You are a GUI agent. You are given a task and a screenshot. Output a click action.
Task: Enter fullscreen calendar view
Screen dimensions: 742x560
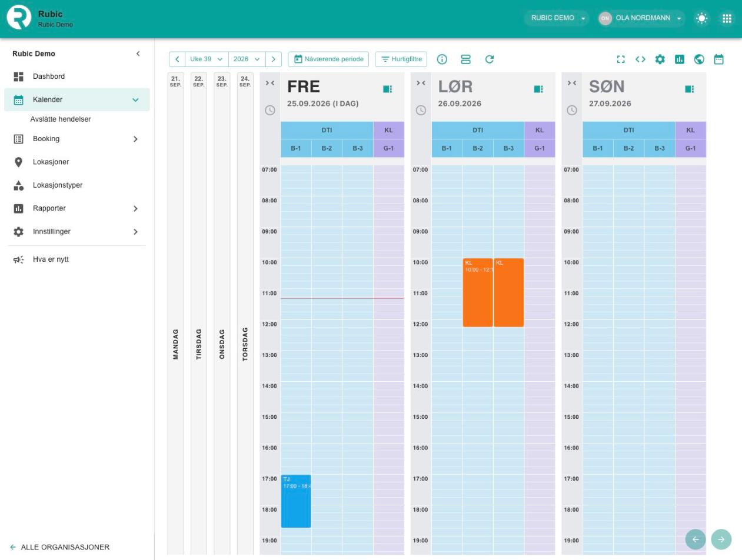(x=621, y=59)
